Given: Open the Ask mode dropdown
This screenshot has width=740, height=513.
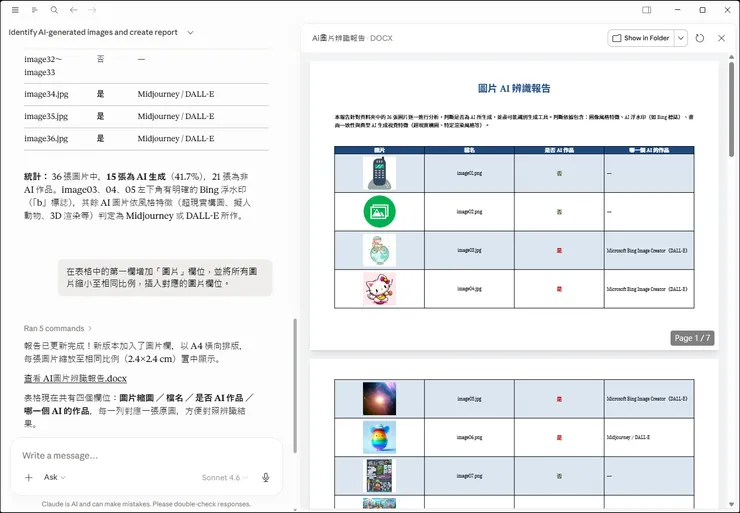Looking at the screenshot, I should click(x=55, y=477).
